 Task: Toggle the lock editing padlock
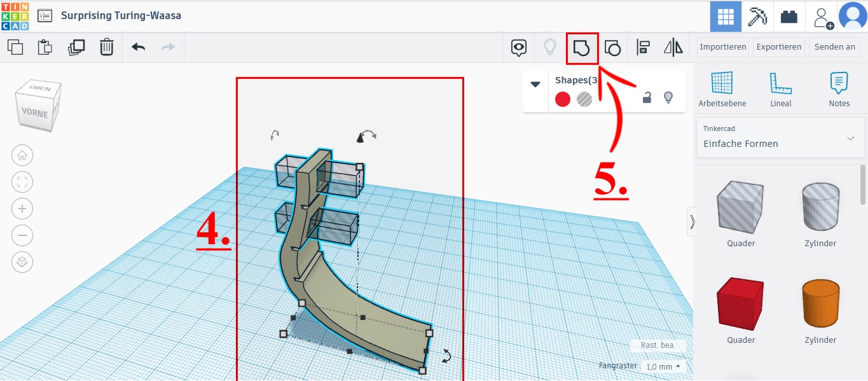pos(647,97)
